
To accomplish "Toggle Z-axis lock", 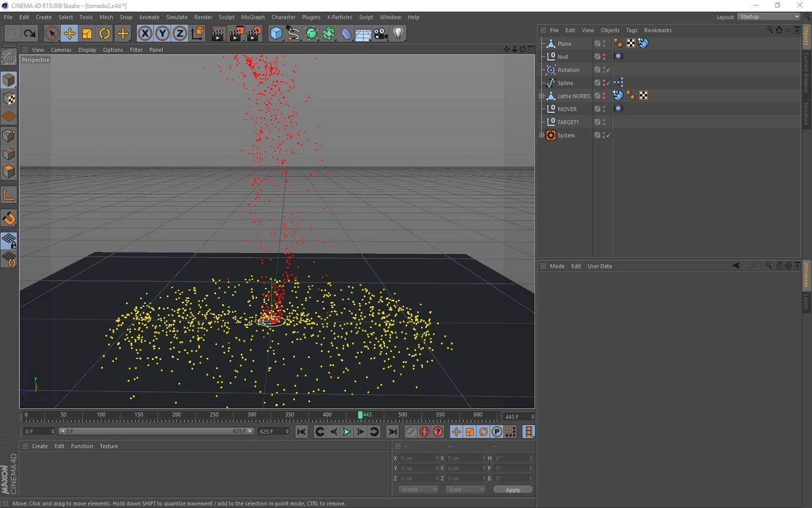I will [180, 34].
